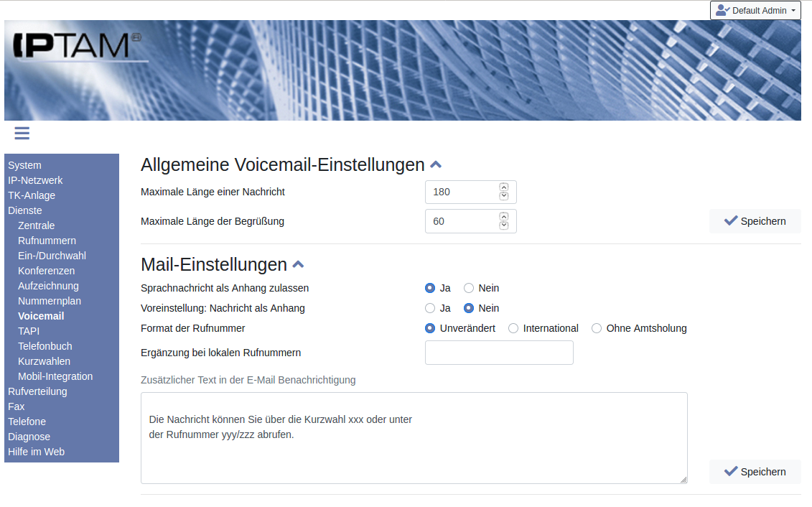Screen dimensions: 812x507
Task: Choose Ohne Amtsholung number format
Action: pos(597,328)
